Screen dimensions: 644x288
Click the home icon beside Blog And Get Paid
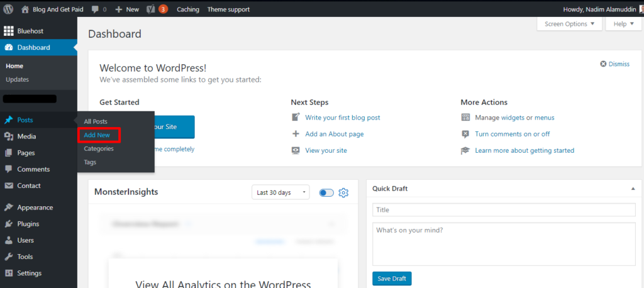(25, 9)
